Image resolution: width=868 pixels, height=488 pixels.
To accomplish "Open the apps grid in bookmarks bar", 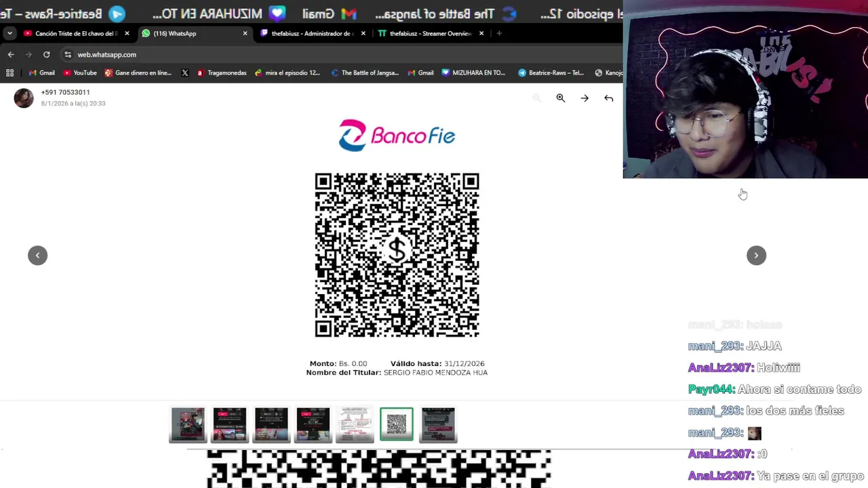I will click(x=9, y=73).
